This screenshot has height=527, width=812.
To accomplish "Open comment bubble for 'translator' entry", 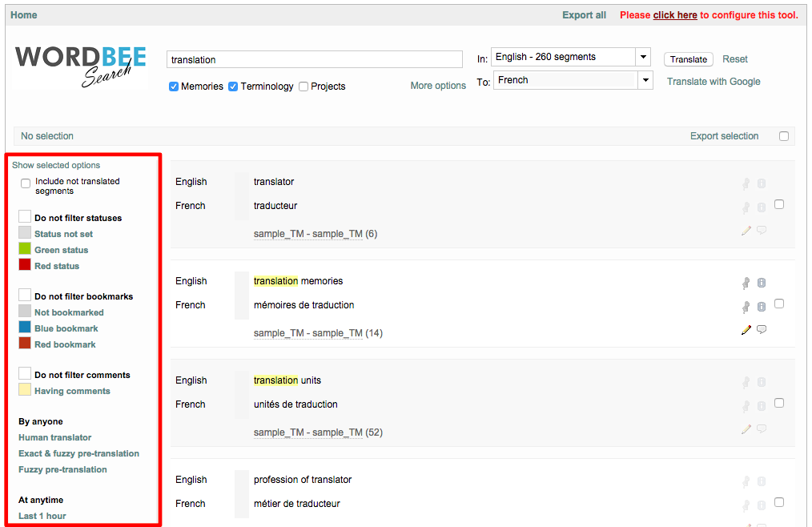I will [762, 230].
